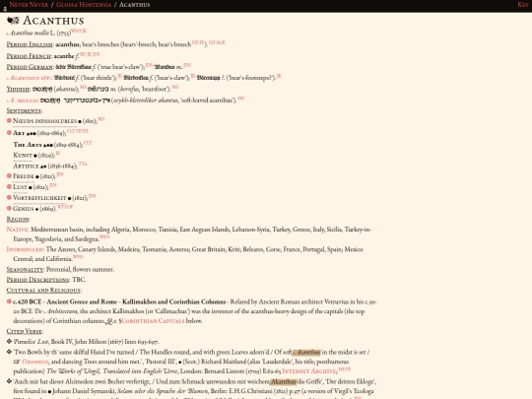
Task: Click red bullet beside c.420 BCE entry
Action: coord(9,301)
